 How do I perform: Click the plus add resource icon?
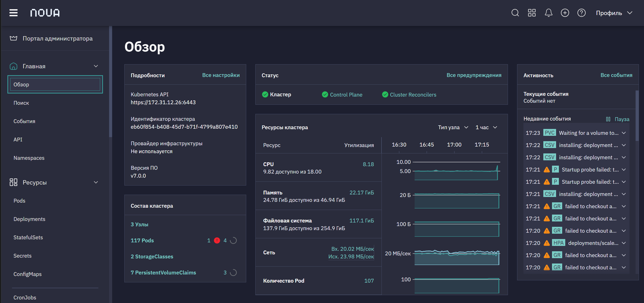tap(565, 13)
